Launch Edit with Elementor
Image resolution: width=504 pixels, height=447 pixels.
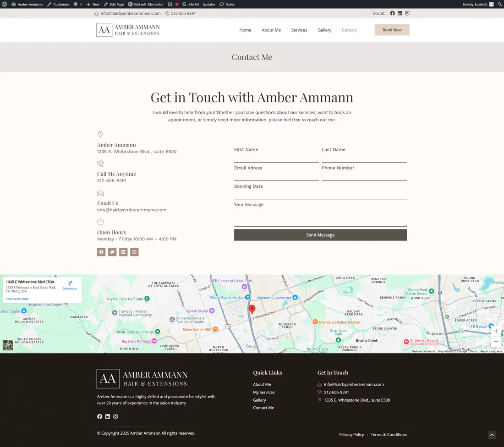[146, 4]
